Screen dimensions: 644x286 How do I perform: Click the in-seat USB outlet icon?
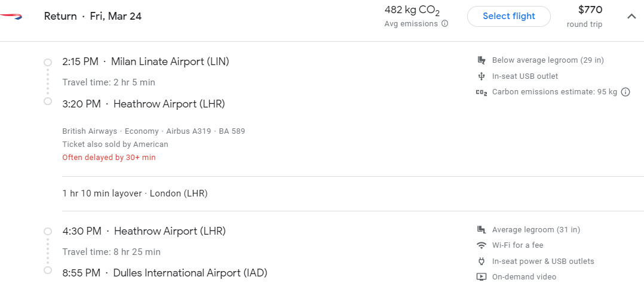482,76
